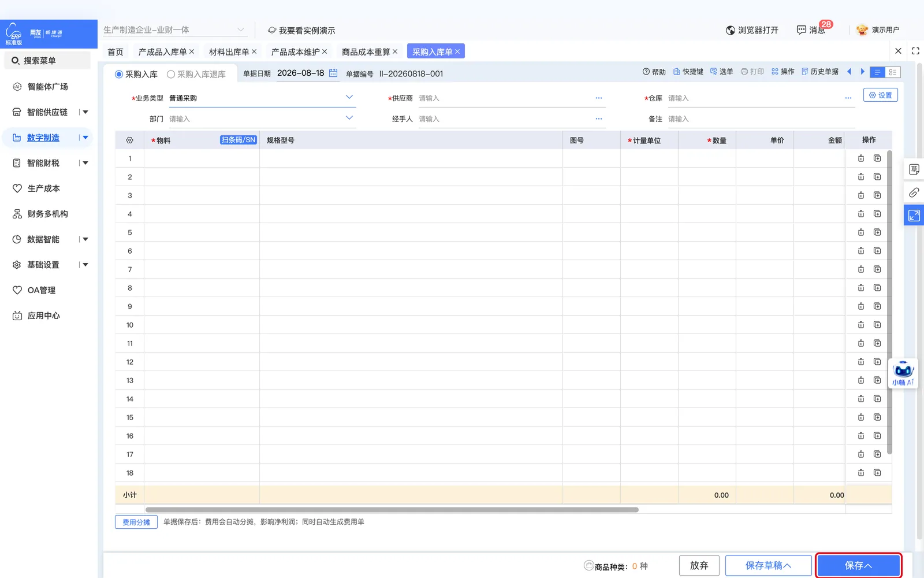The height and width of the screenshot is (578, 924).
Task: Switch to the 商品成本重算 tab
Action: coord(366,52)
